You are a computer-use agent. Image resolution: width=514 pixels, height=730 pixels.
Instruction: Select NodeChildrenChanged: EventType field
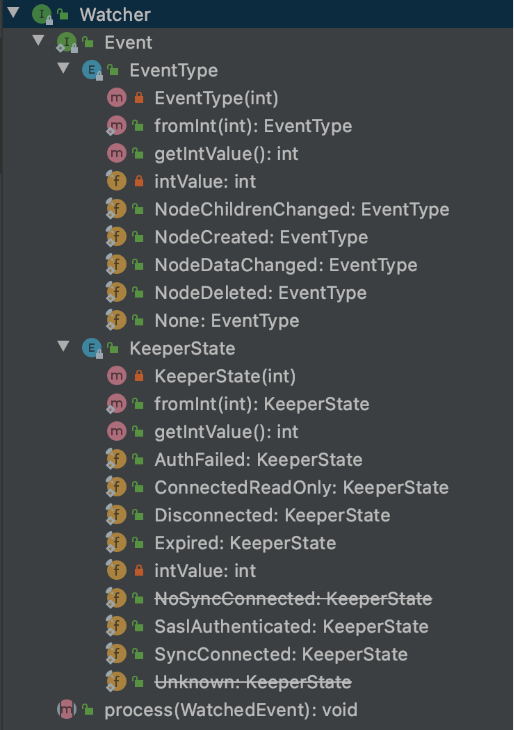302,209
